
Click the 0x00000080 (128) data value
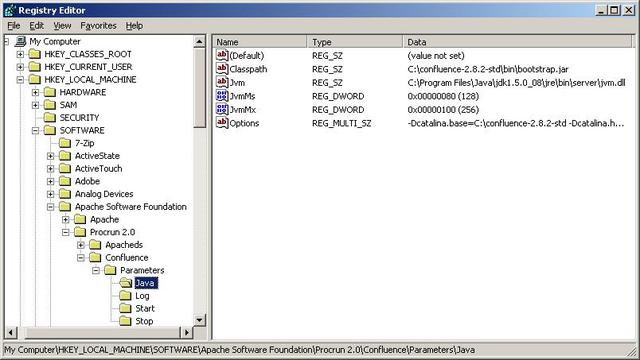click(x=443, y=96)
